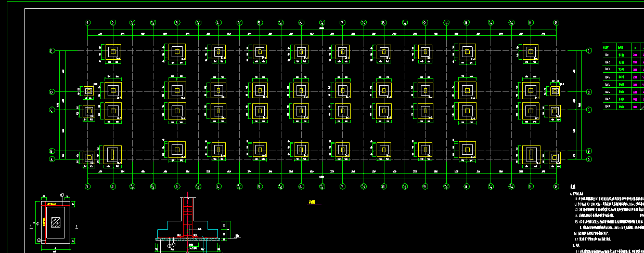Select the footing at axes 2 and B

[113, 154]
